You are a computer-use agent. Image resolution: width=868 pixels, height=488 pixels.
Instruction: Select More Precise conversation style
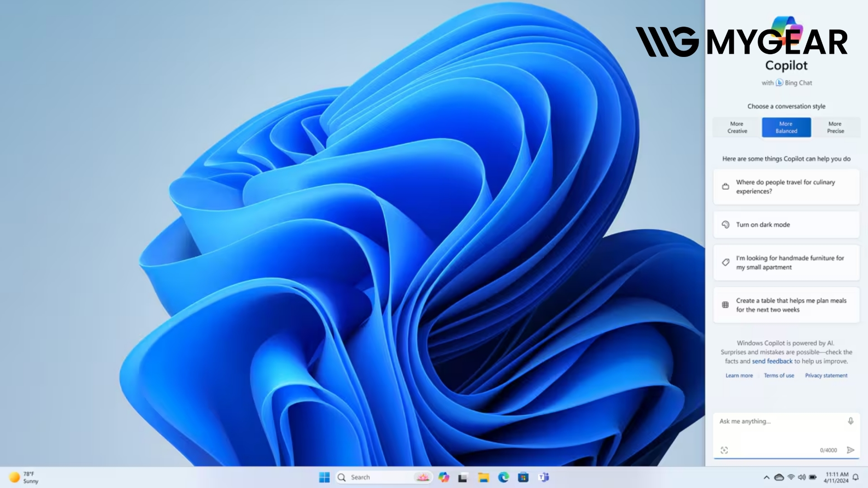tap(835, 127)
